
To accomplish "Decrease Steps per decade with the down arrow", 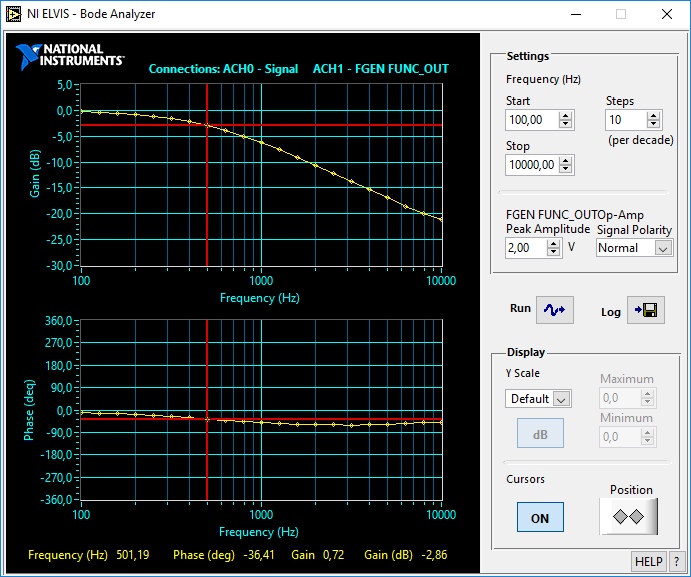I will (x=654, y=124).
